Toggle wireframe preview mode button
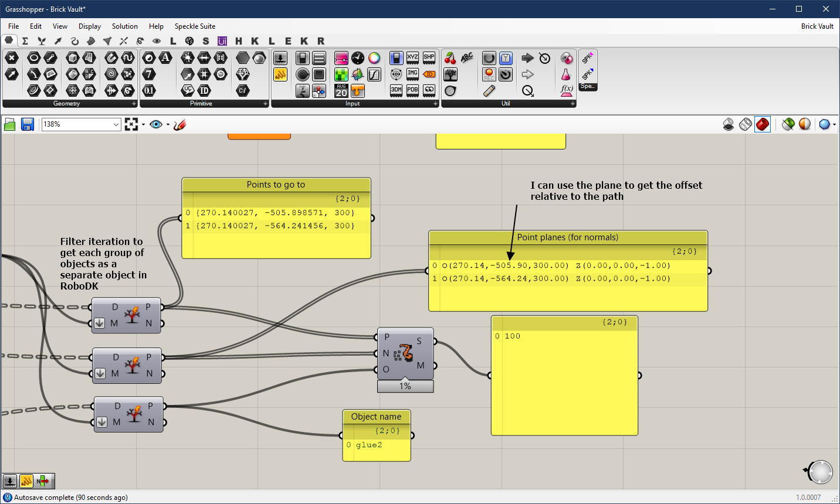The height and width of the screenshot is (504, 840). pos(746,124)
